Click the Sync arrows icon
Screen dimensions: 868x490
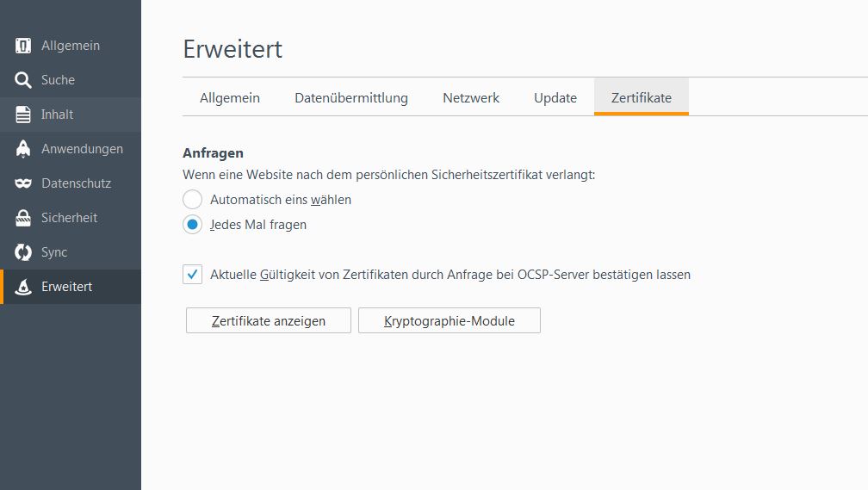(23, 252)
